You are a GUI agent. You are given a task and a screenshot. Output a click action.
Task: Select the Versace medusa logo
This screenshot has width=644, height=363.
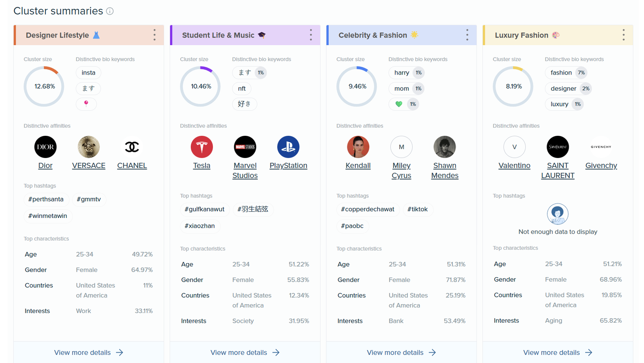(89, 147)
